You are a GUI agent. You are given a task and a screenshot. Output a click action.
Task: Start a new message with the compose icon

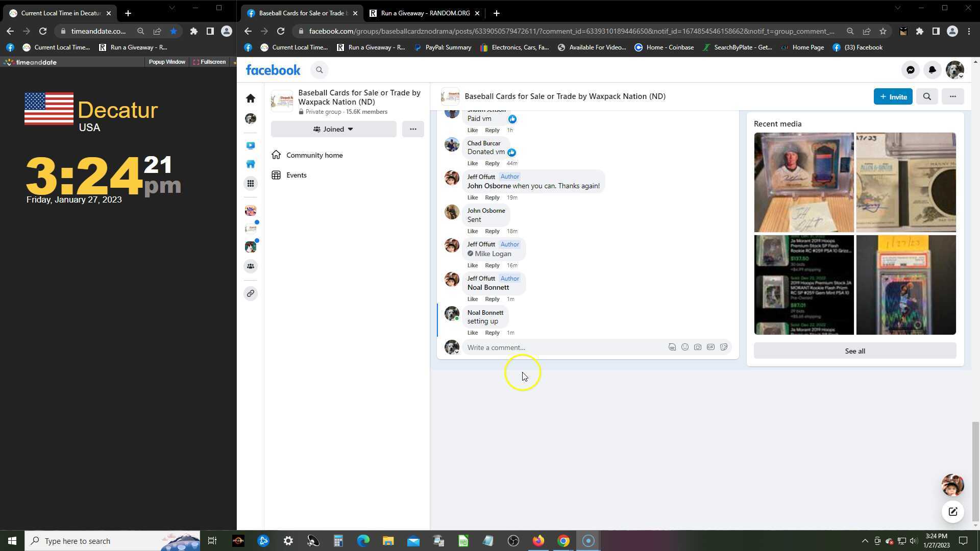952,512
